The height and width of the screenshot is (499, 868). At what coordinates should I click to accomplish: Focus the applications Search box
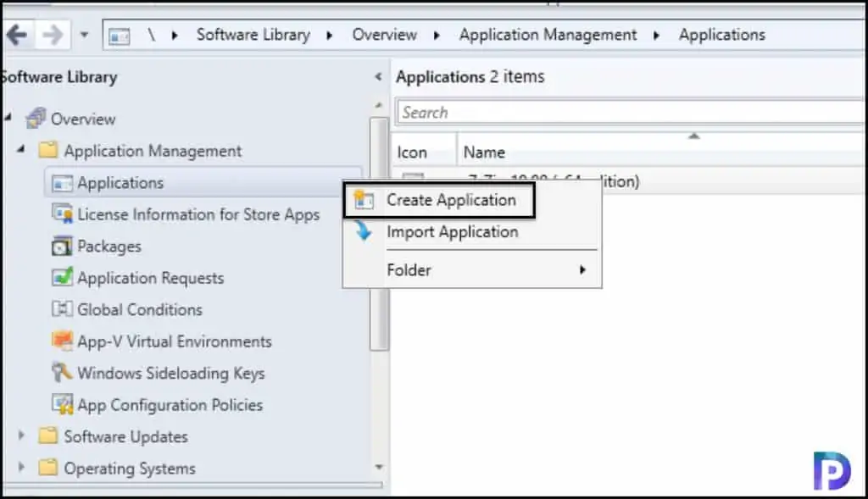[x=631, y=113]
